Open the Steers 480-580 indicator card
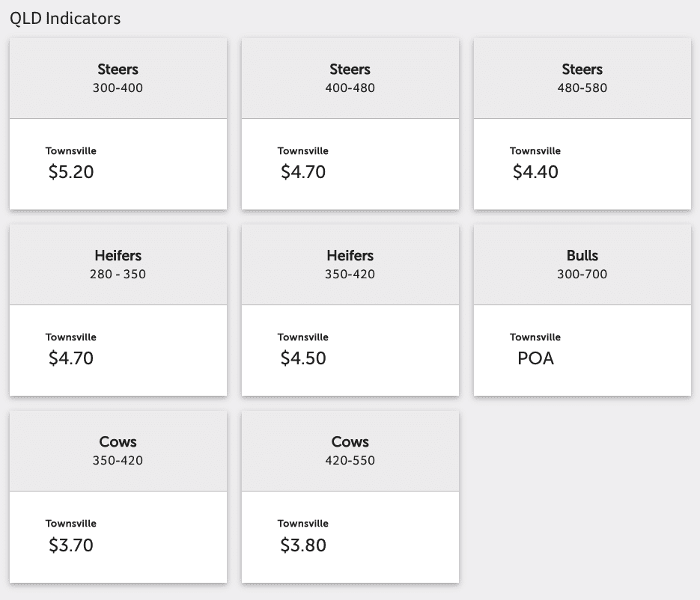Screen dimensions: 700x600 point(582,123)
